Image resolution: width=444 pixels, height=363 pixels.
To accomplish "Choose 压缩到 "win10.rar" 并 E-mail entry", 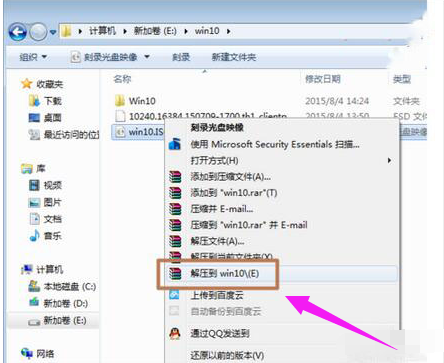I will [249, 225].
